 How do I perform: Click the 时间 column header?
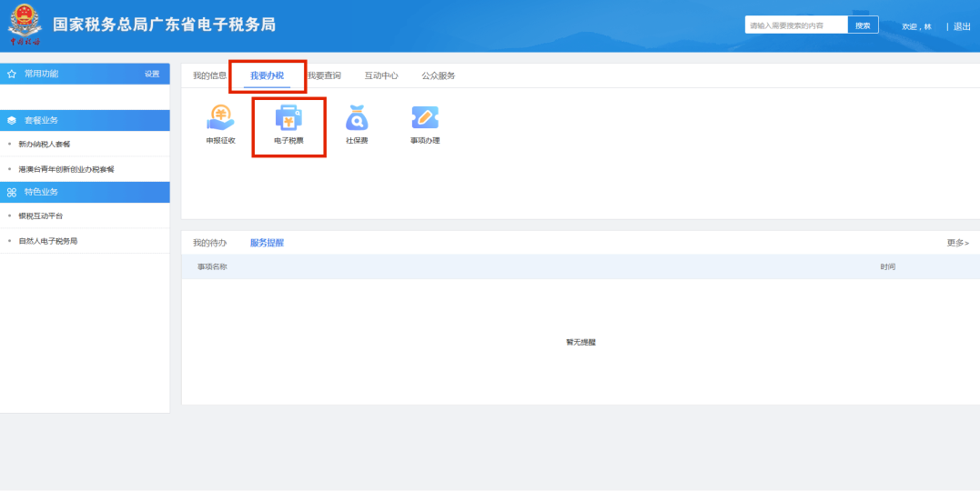coord(888,266)
